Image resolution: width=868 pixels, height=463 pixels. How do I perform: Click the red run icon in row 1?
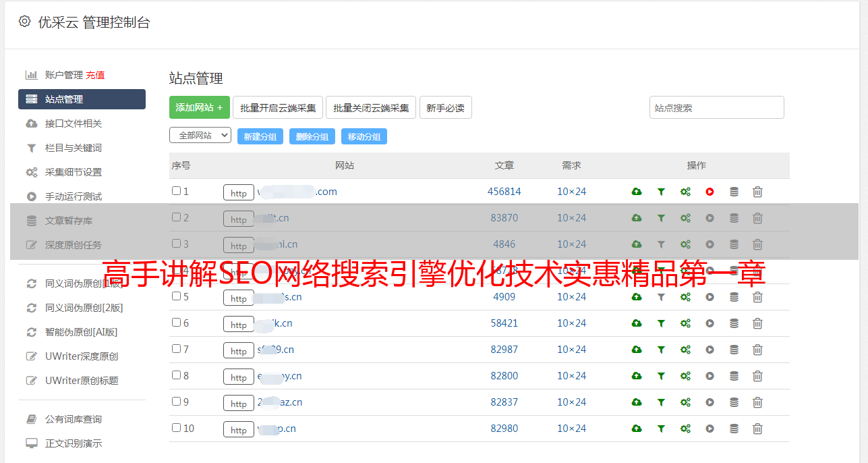pyautogui.click(x=710, y=192)
